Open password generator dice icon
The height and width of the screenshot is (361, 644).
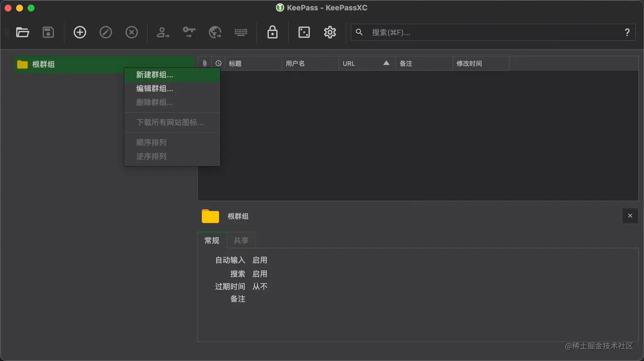[x=304, y=32]
